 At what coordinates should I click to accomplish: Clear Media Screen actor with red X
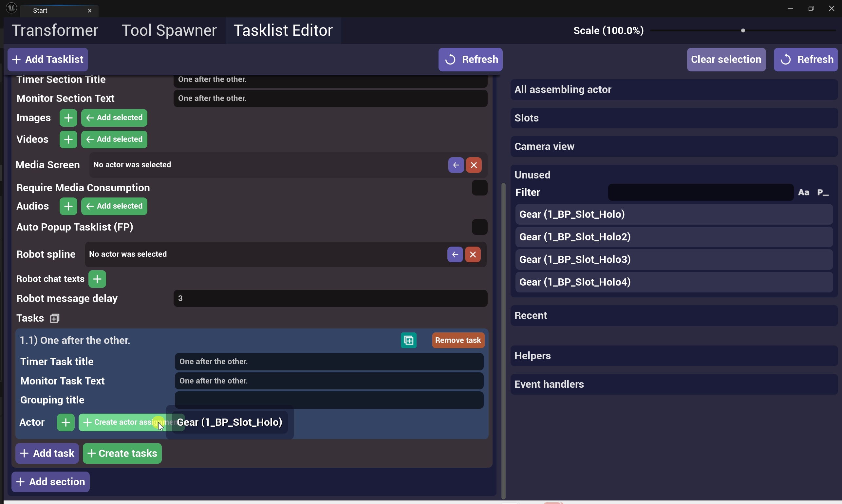tap(474, 165)
